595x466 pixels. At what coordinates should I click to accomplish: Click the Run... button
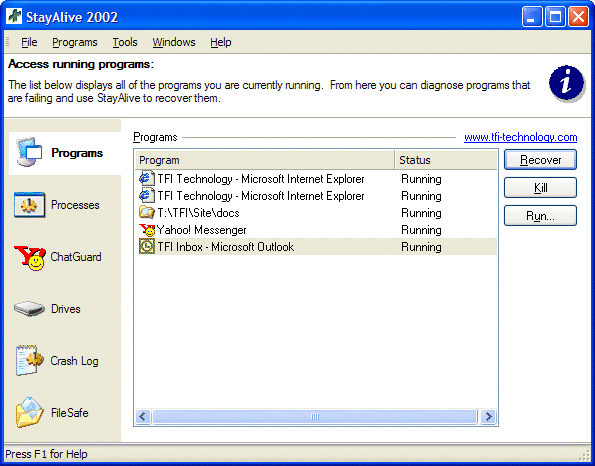tap(540, 216)
